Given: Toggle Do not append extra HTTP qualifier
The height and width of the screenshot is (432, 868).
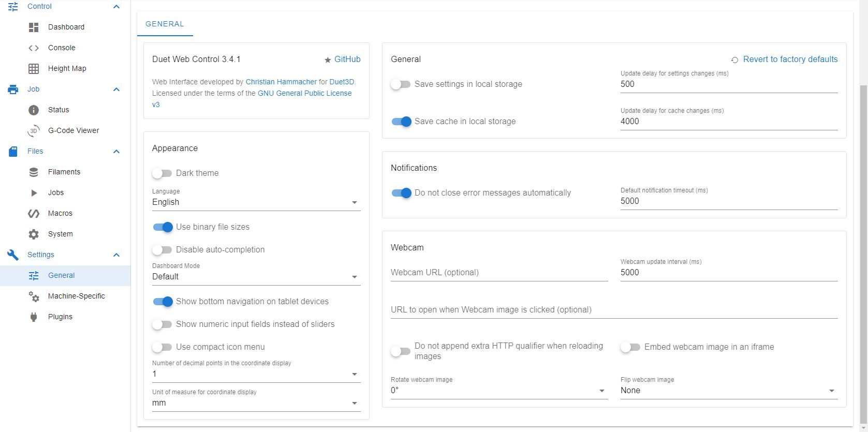Looking at the screenshot, I should (x=401, y=351).
